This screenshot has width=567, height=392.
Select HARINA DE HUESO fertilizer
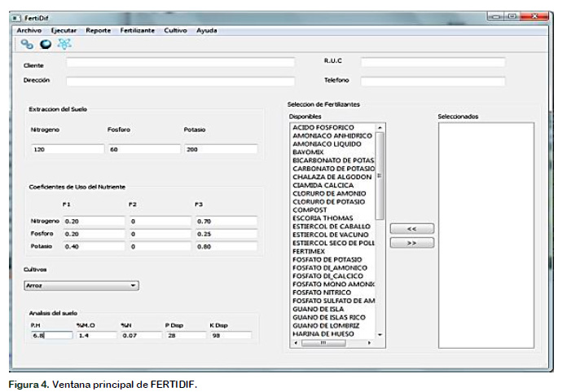point(323,334)
